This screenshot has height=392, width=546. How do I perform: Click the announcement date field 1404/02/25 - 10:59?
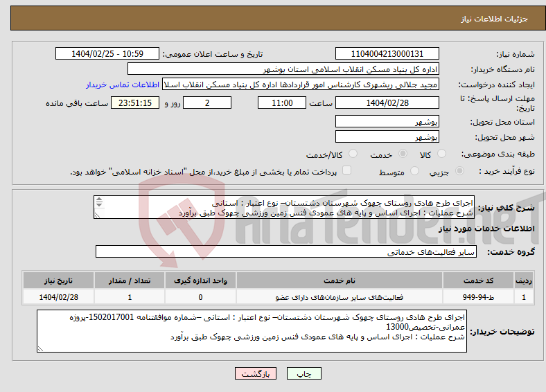tap(107, 53)
